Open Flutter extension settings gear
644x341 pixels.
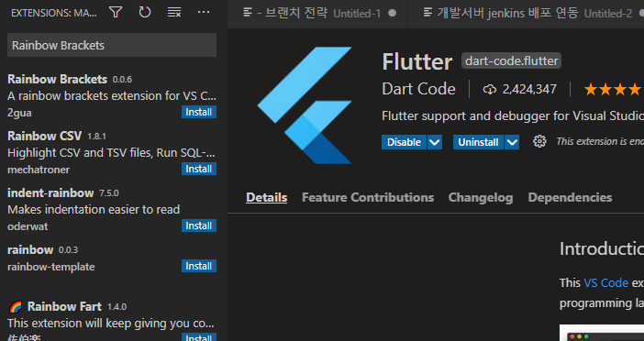(x=539, y=141)
